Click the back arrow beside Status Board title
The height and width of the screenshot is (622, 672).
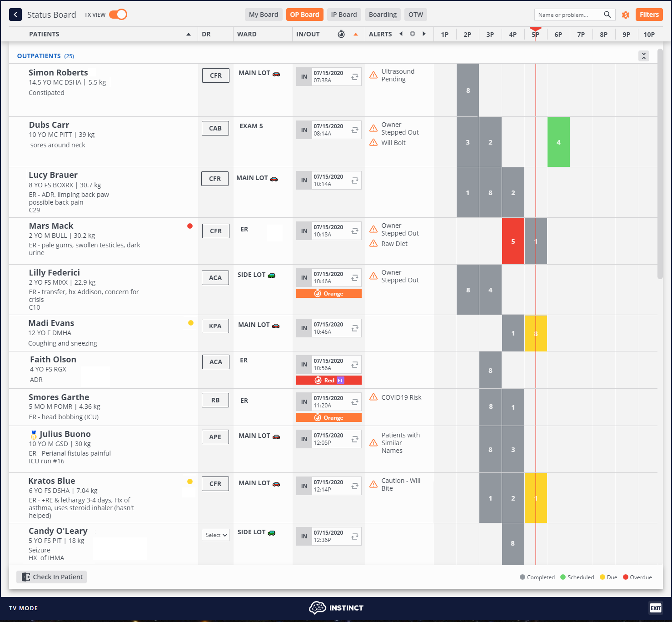[15, 15]
